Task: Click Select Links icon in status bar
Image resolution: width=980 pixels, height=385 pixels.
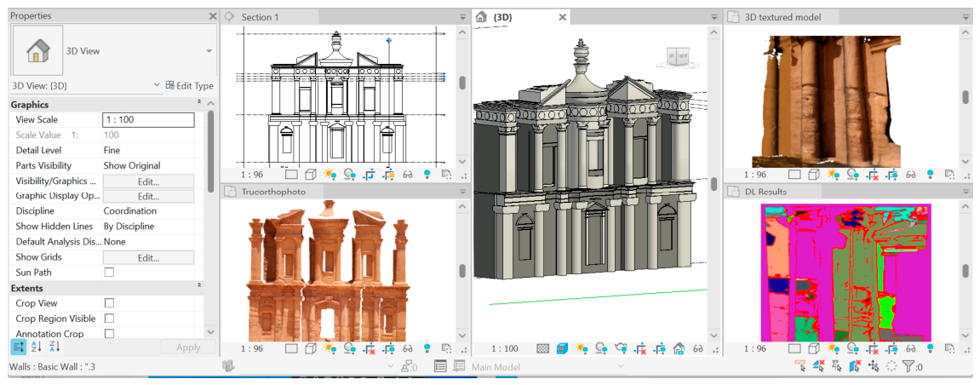Action: 799,367
